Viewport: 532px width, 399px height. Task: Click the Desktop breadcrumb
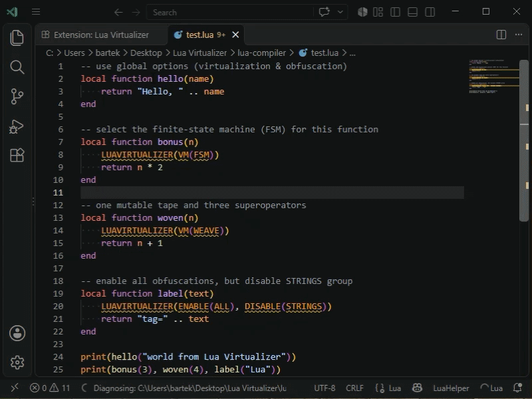click(146, 53)
